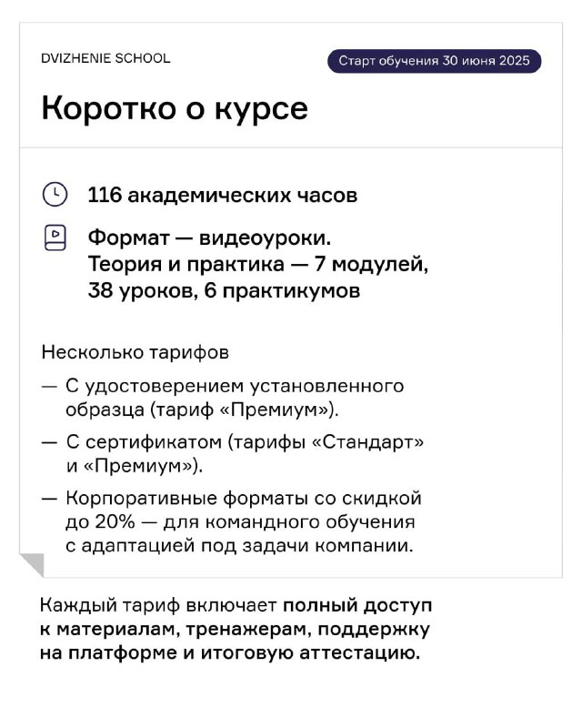Click the DVIZHENIE SCHOOL logo text

(105, 58)
